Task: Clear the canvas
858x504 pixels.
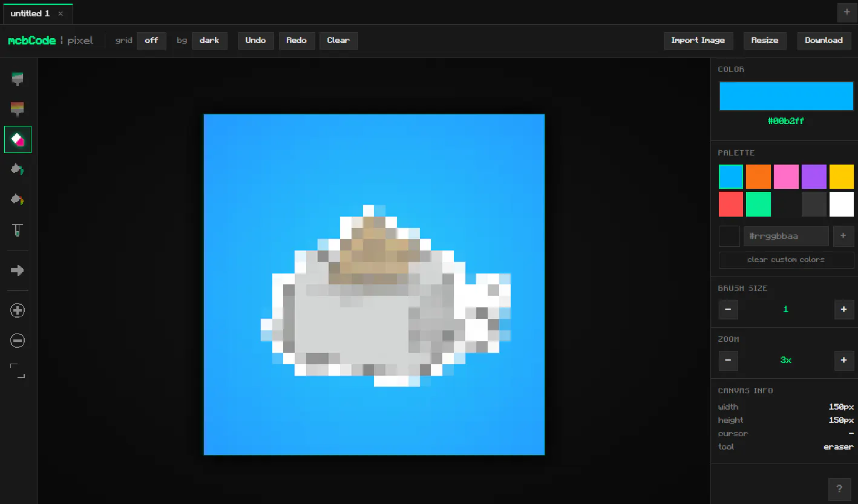Action: click(x=338, y=41)
